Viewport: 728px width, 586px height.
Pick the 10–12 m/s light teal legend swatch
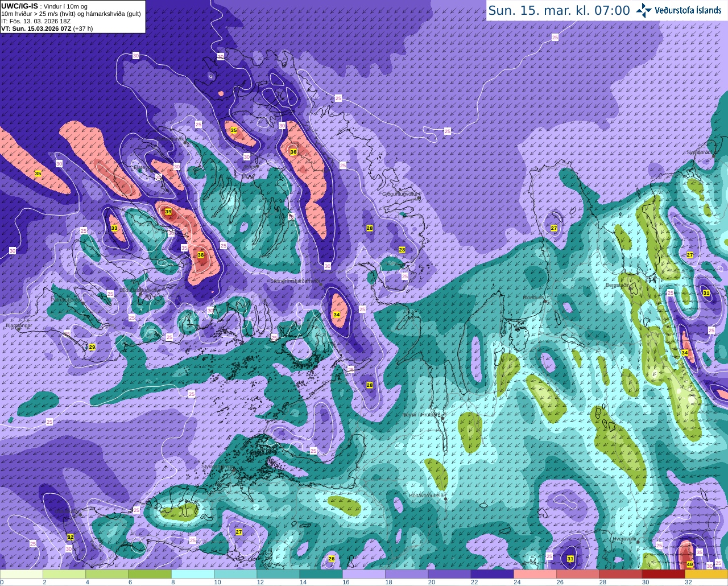[x=235, y=574]
